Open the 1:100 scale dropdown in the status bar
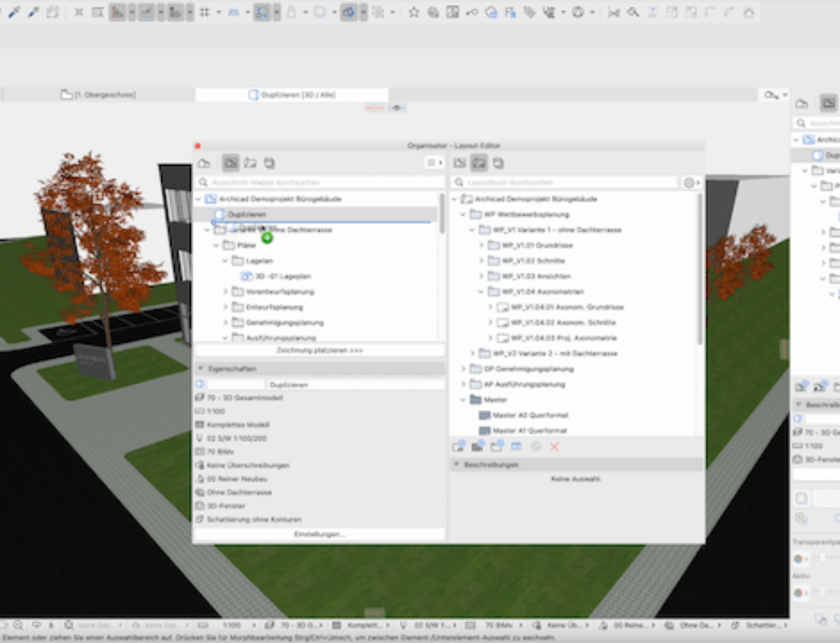 (x=236, y=625)
